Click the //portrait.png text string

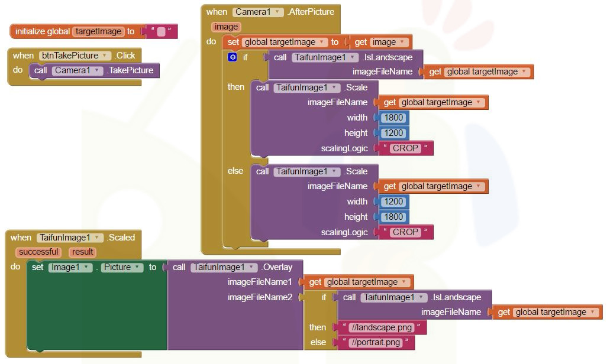375,343
